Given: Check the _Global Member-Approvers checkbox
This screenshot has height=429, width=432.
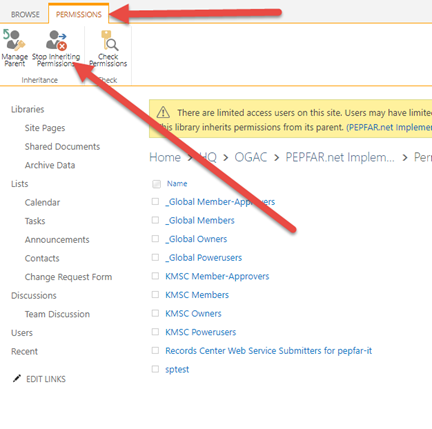Looking at the screenshot, I should click(x=155, y=201).
